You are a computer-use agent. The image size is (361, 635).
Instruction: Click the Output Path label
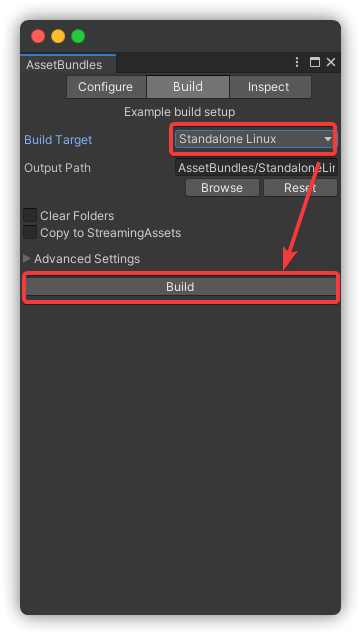(x=57, y=168)
